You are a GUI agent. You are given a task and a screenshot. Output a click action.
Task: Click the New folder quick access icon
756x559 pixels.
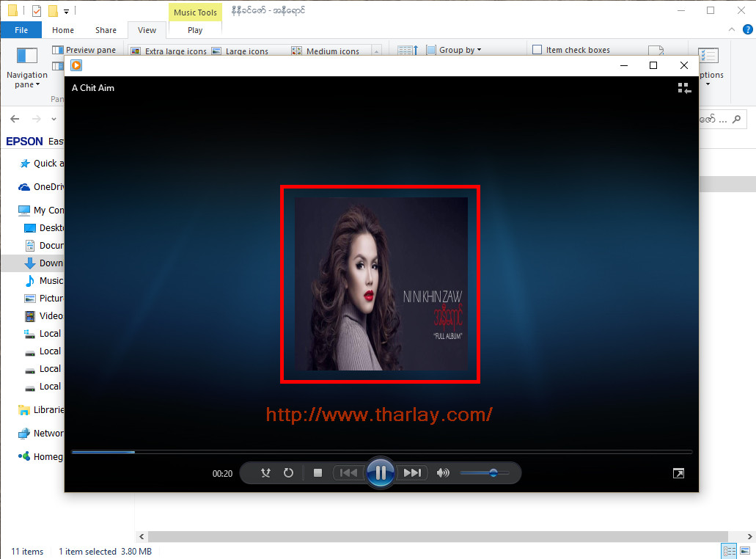[53, 10]
